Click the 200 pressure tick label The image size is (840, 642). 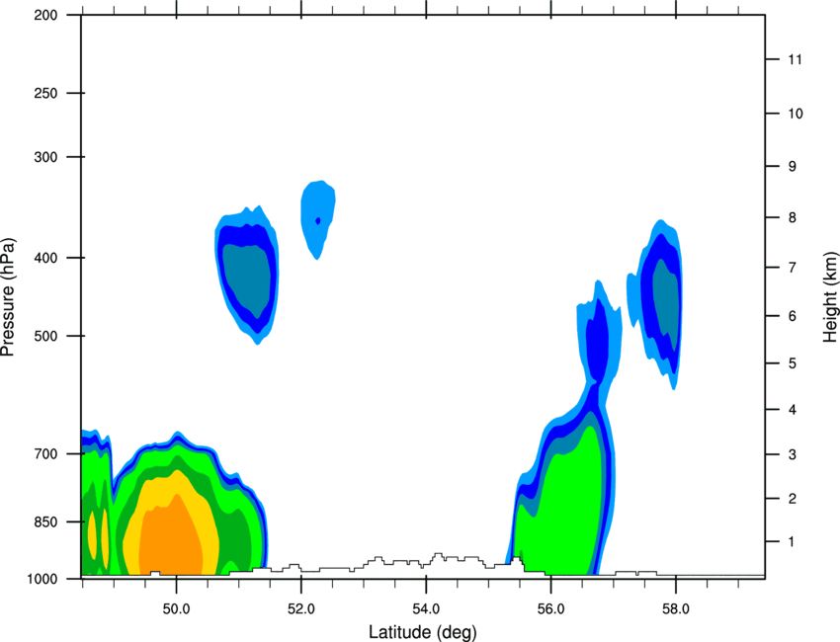[45, 15]
